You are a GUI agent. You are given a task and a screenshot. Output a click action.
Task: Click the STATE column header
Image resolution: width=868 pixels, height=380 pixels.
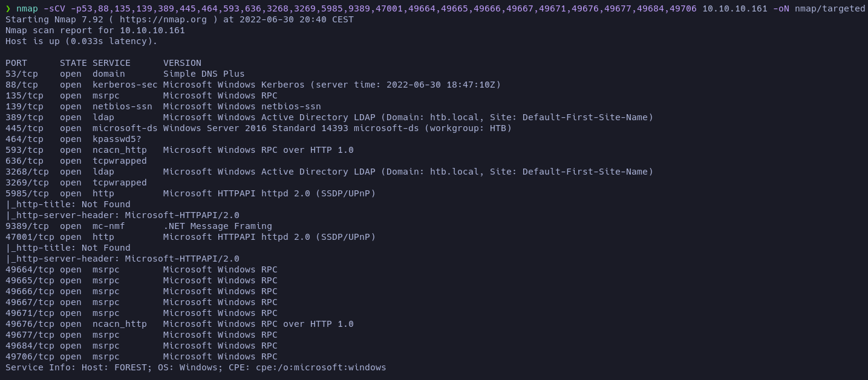pyautogui.click(x=73, y=63)
